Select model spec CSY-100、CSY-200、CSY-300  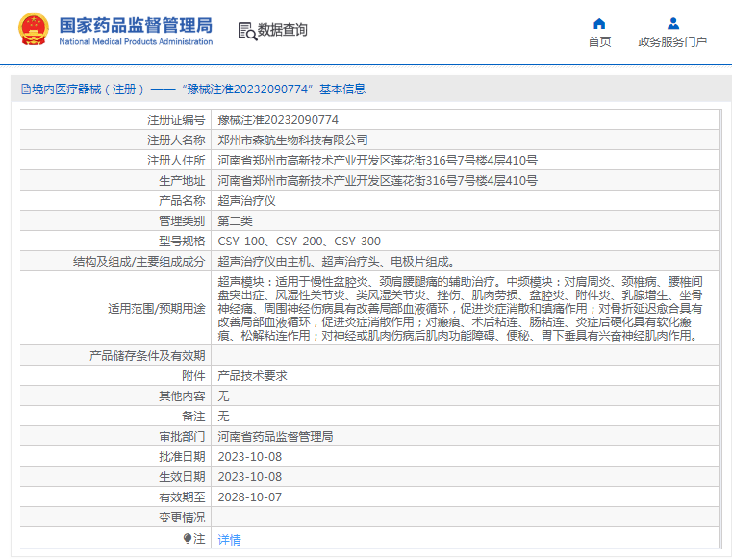[299, 241]
